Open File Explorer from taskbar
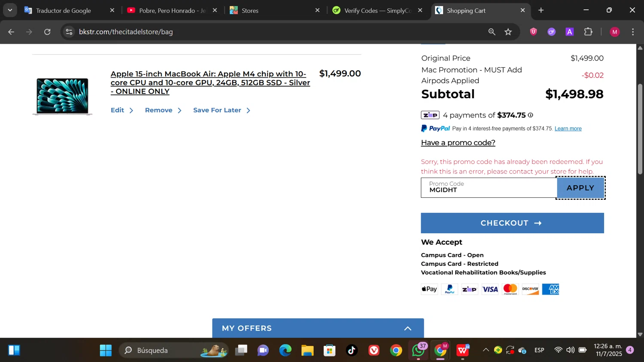Image resolution: width=644 pixels, height=362 pixels. 307,350
